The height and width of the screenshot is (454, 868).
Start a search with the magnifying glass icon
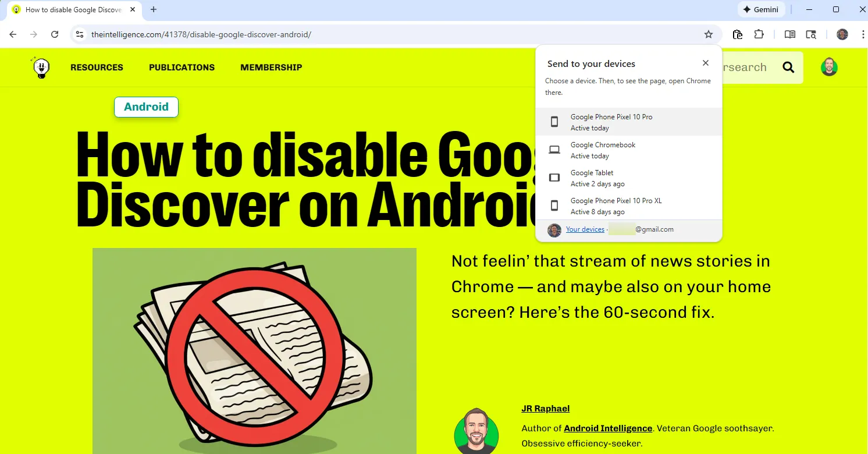pos(788,67)
